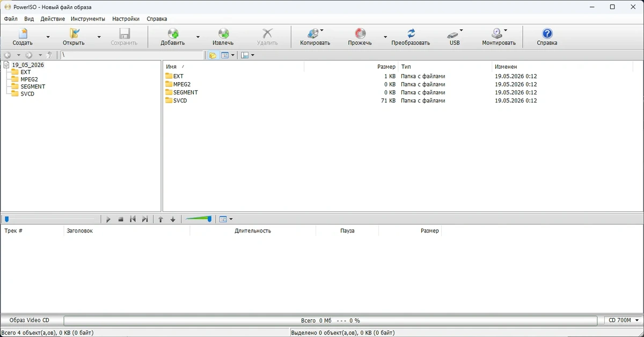Image resolution: width=644 pixels, height=337 pixels.
Task: Click the Образ Video CD status button
Action: point(30,320)
